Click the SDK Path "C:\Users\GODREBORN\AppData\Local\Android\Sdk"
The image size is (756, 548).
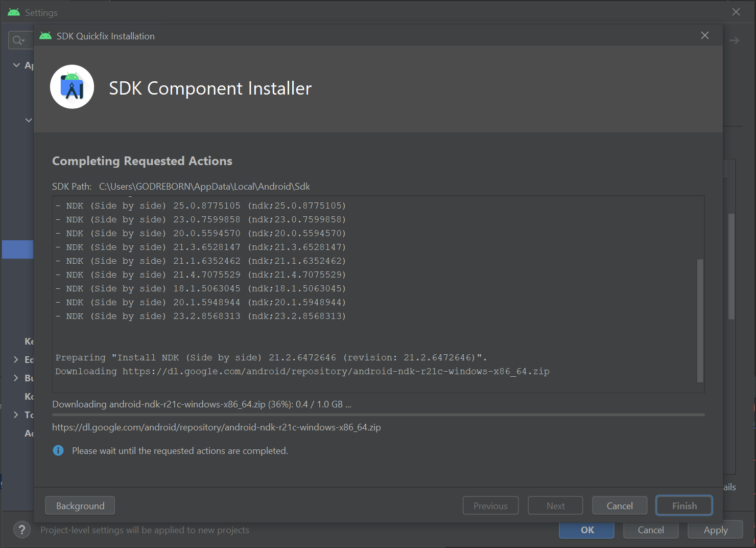pos(204,187)
